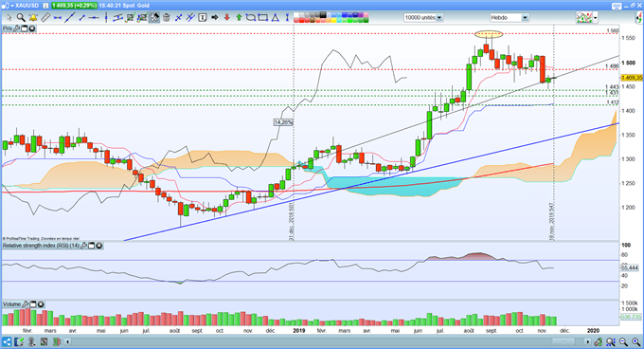
Task: Click the side panel toggle icon at the far right
Action: 638,18
